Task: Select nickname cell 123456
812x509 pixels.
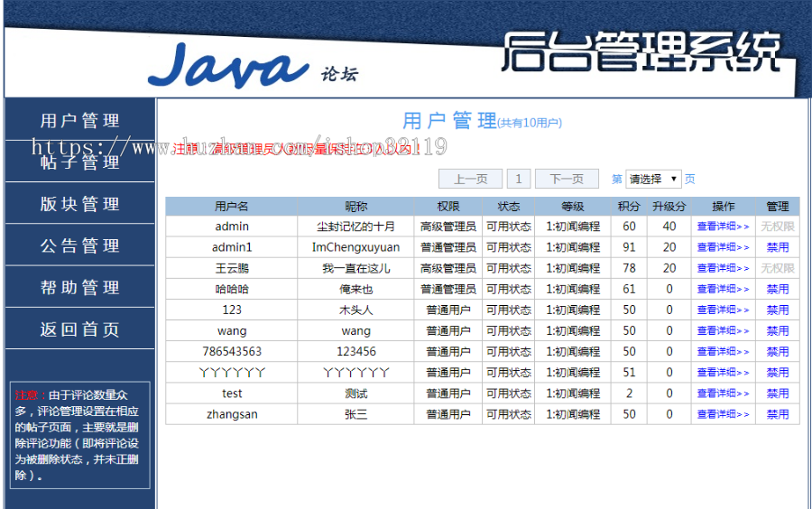Action: [x=355, y=352]
